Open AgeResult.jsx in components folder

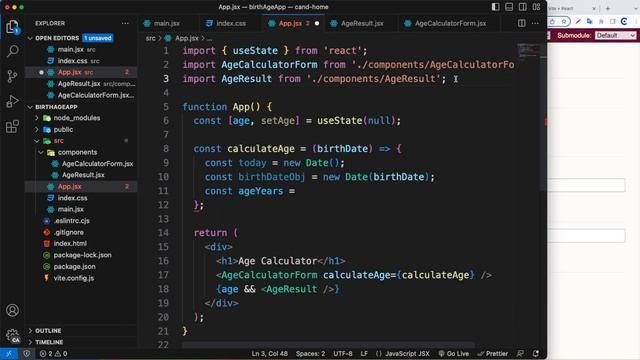pyautogui.click(x=83, y=175)
